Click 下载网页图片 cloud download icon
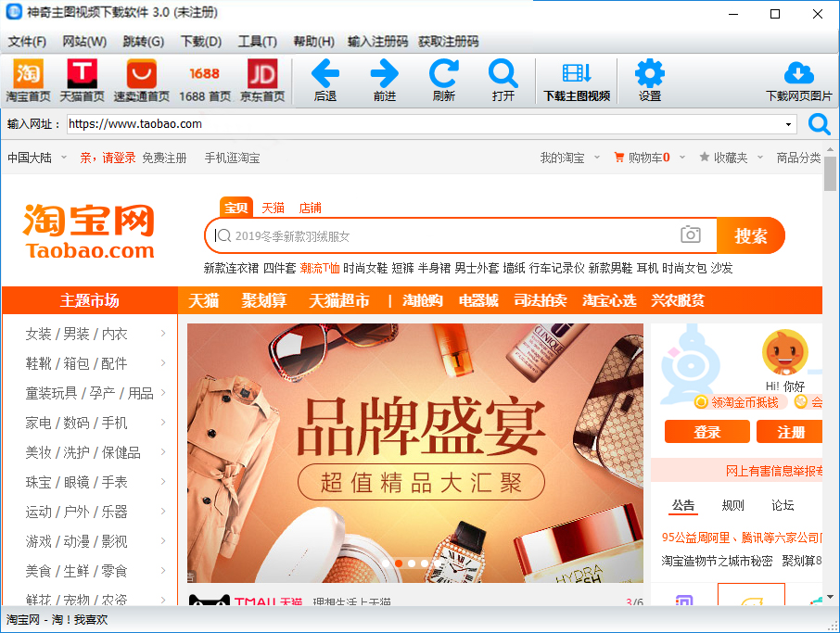840x633 pixels. point(799,73)
